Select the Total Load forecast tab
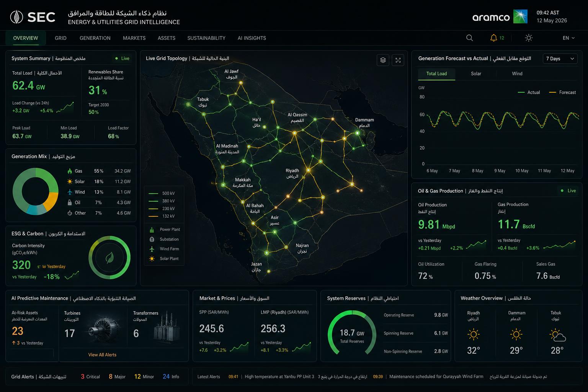Viewport: 588px width, 392px height. pyautogui.click(x=436, y=73)
